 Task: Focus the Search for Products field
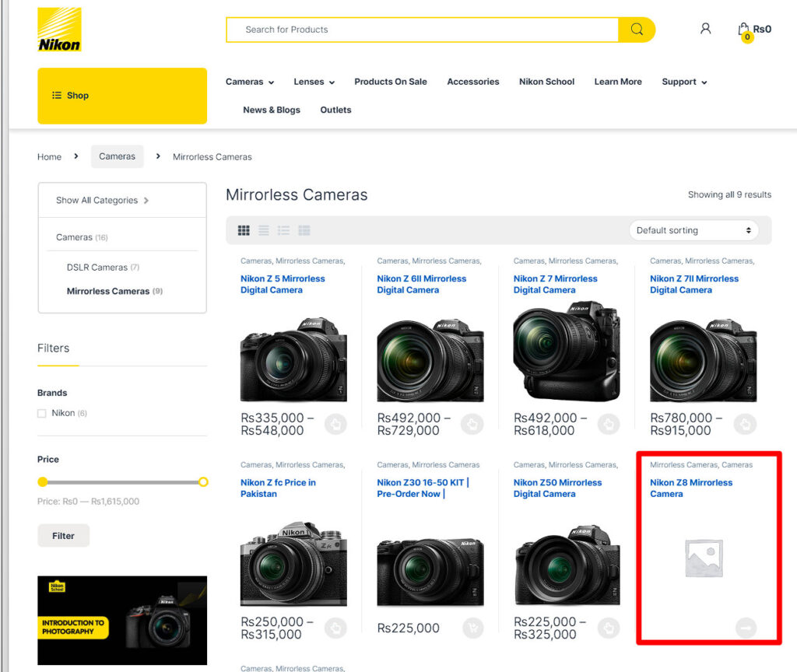423,30
